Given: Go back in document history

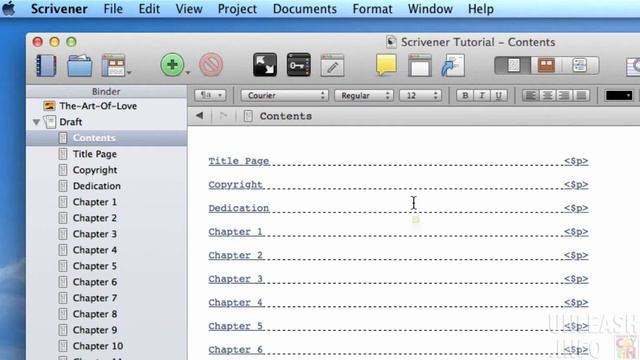Looking at the screenshot, I should tap(199, 116).
